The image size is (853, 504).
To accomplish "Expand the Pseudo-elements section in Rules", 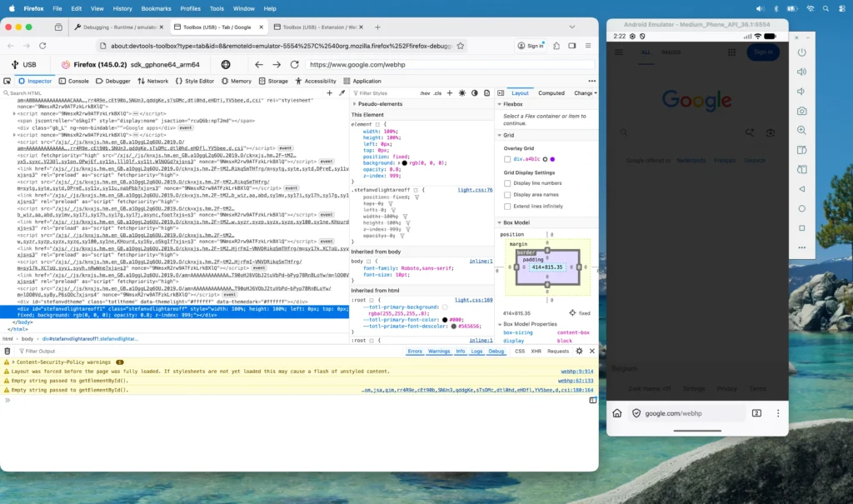I will [354, 104].
